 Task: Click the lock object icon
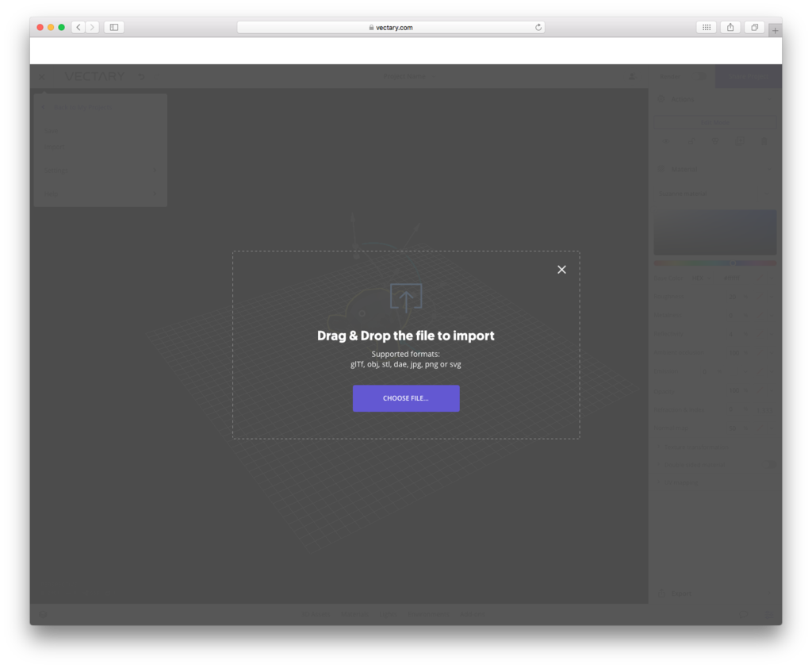pos(691,141)
